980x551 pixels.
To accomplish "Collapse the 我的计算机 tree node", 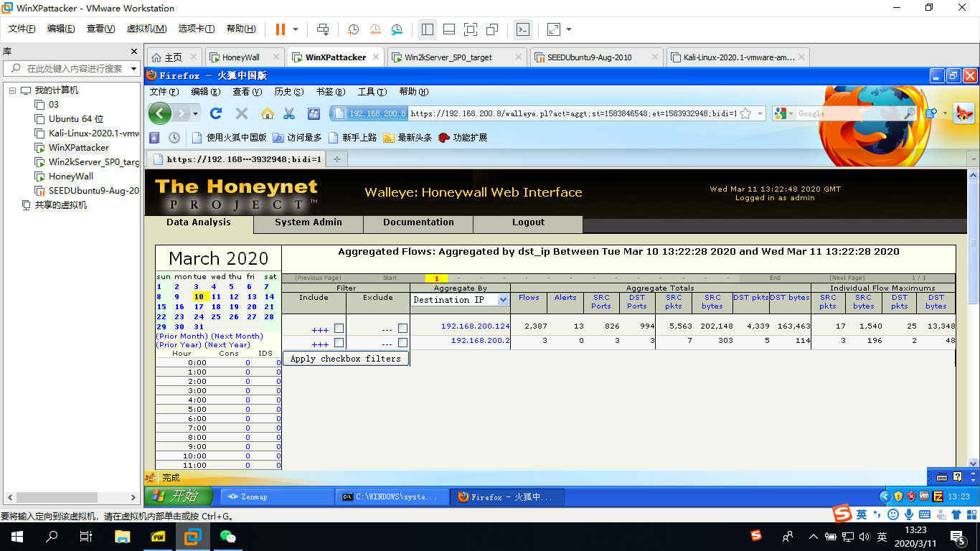I will pyautogui.click(x=12, y=90).
